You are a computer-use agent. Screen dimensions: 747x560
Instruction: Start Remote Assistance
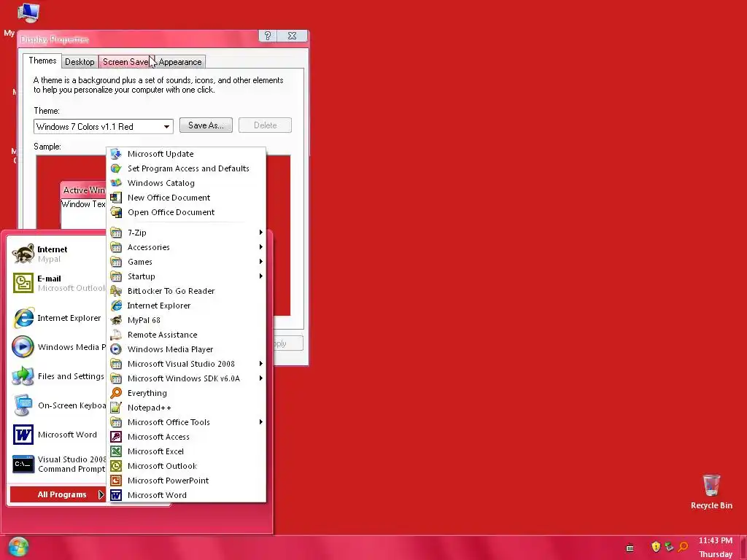(186, 335)
